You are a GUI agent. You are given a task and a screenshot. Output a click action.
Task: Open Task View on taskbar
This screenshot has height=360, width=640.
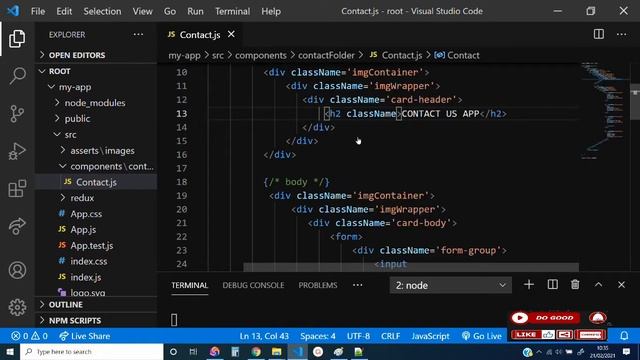193,351
